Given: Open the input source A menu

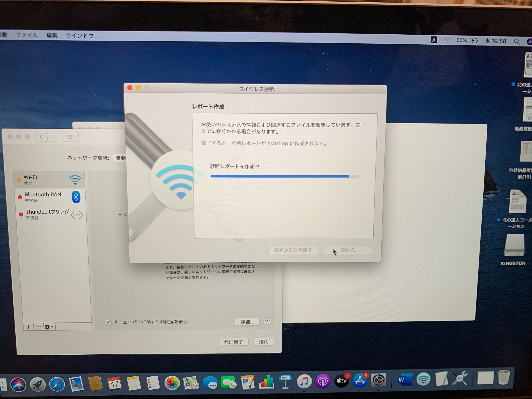Looking at the screenshot, I should [434, 40].
